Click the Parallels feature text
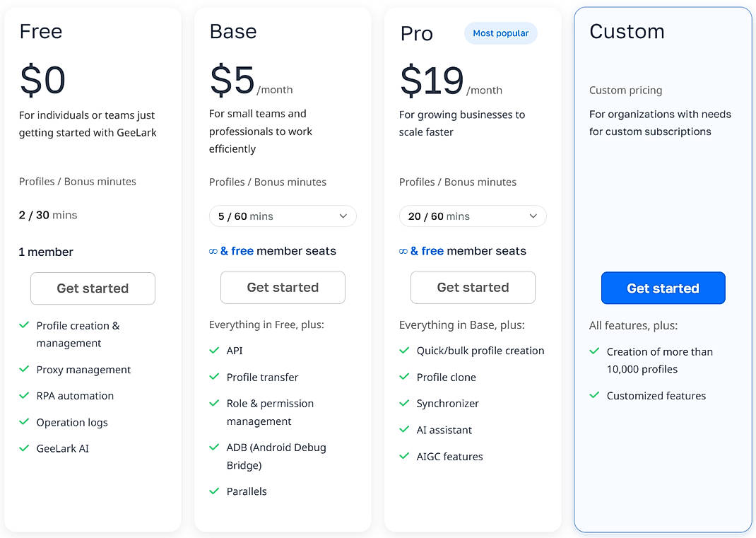The width and height of the screenshot is (756, 538). (247, 491)
